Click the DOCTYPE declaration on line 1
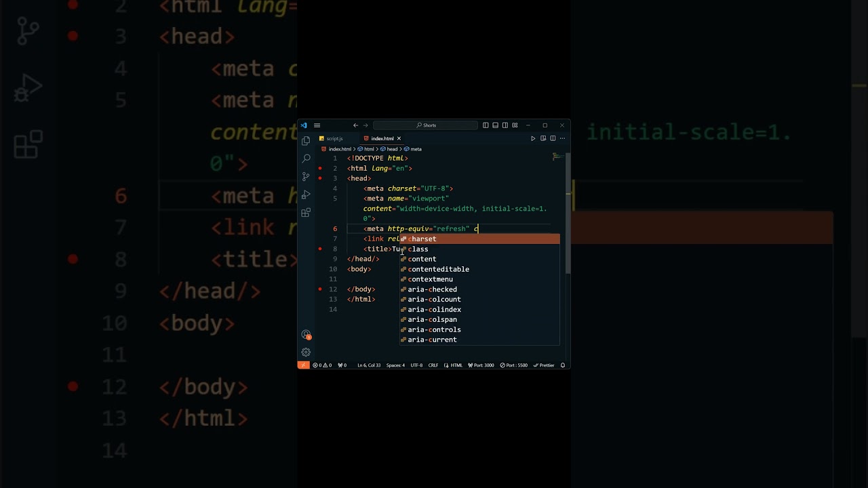Viewport: 868px width, 488px height. tap(378, 158)
